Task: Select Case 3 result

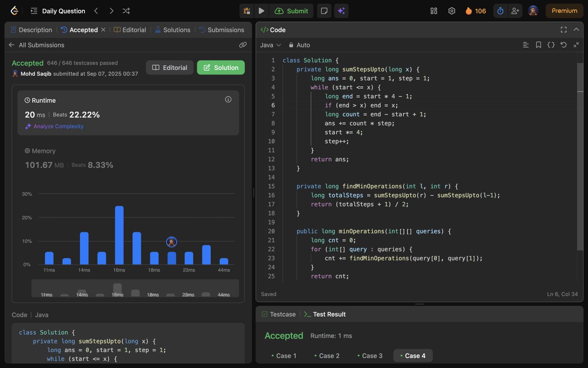Action: pyautogui.click(x=370, y=356)
